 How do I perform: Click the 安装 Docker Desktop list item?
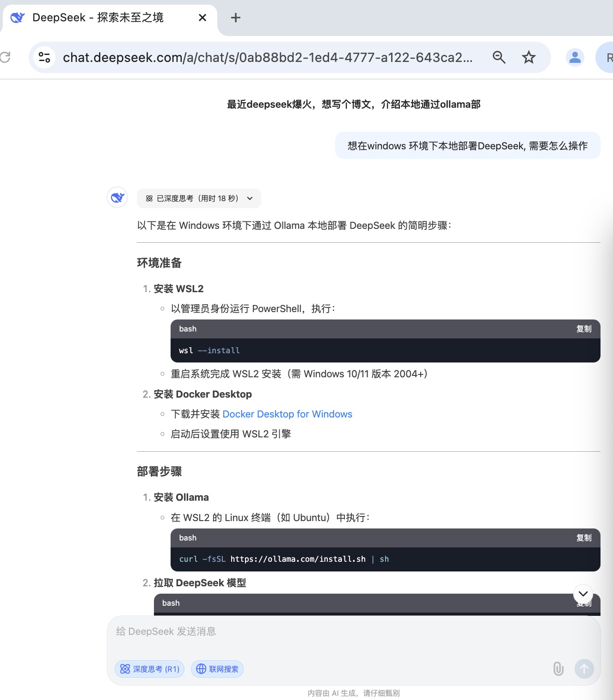click(202, 394)
